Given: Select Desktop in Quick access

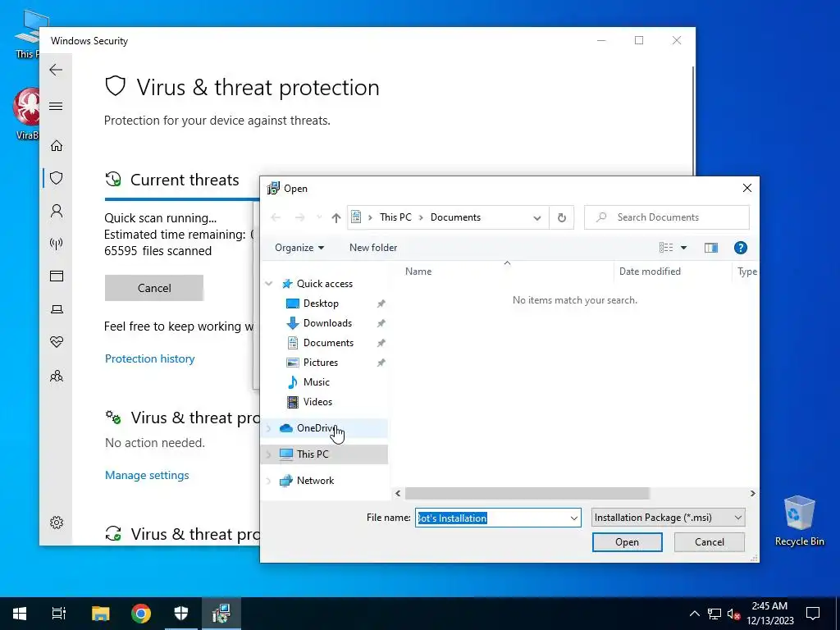Looking at the screenshot, I should pos(321,304).
